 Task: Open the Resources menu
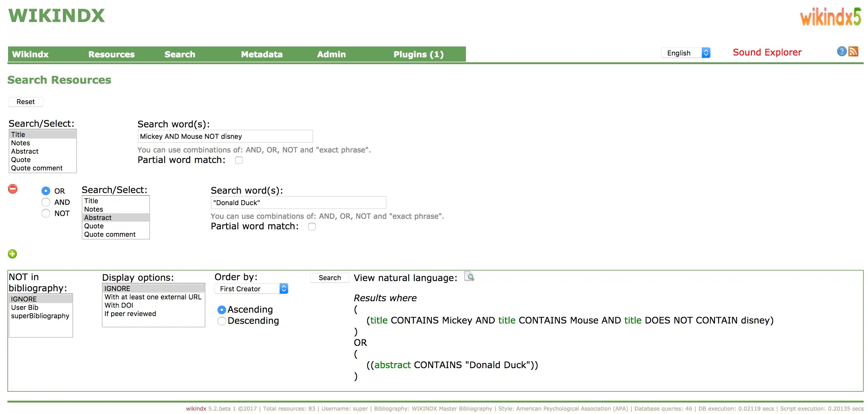pyautogui.click(x=111, y=54)
